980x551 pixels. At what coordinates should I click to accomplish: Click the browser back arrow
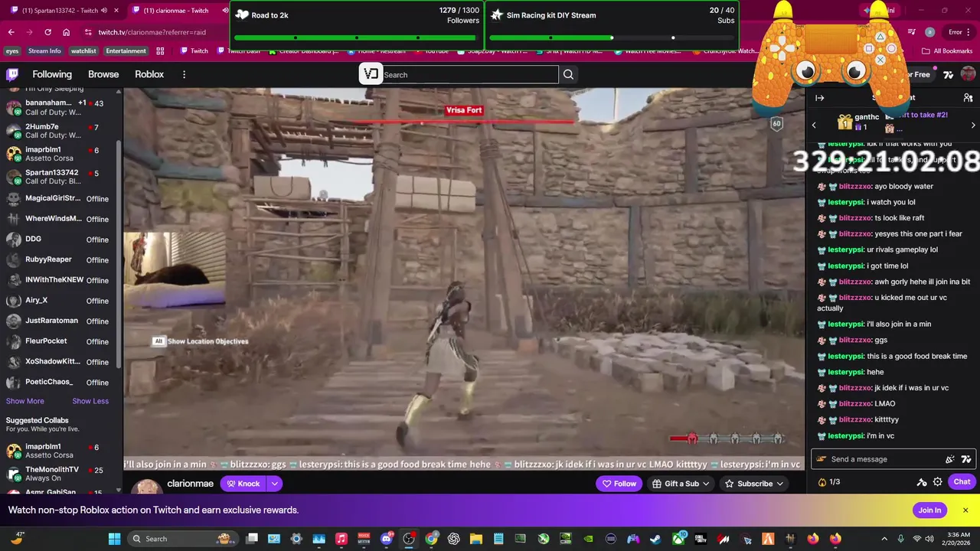coord(11,32)
